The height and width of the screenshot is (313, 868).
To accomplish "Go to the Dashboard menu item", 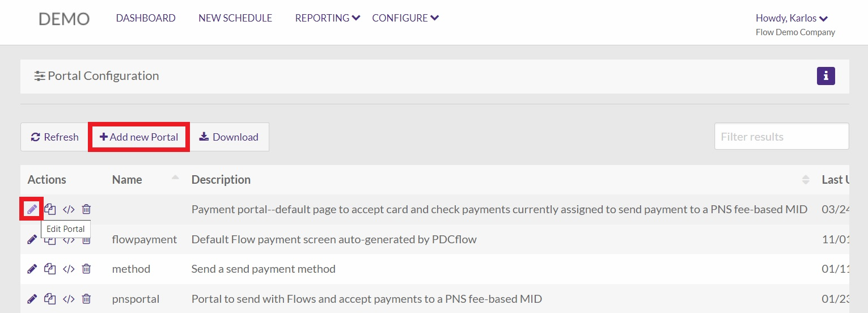I will (x=146, y=18).
